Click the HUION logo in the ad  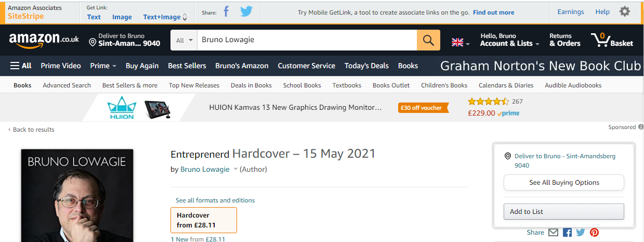(121, 108)
